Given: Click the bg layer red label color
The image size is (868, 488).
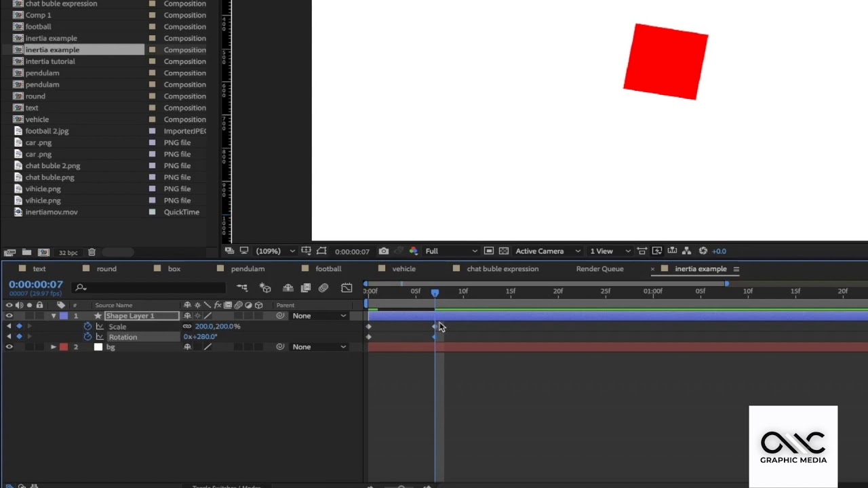Looking at the screenshot, I should tap(64, 347).
